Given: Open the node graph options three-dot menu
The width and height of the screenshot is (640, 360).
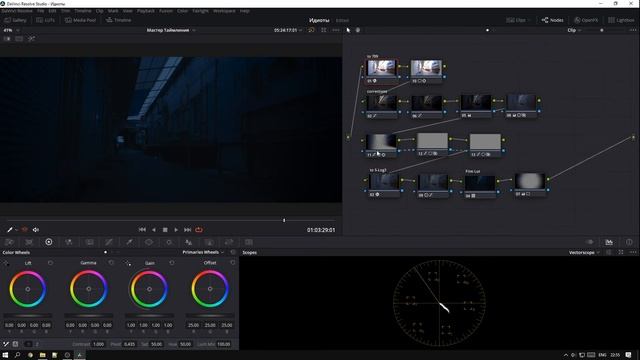Looking at the screenshot, I should pos(632,30).
